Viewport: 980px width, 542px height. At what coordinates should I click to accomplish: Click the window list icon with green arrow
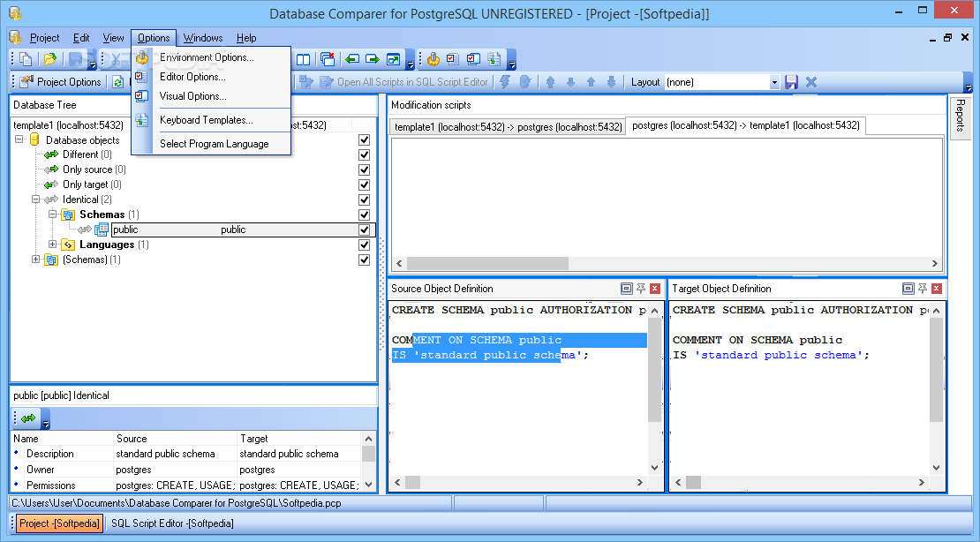[x=393, y=59]
